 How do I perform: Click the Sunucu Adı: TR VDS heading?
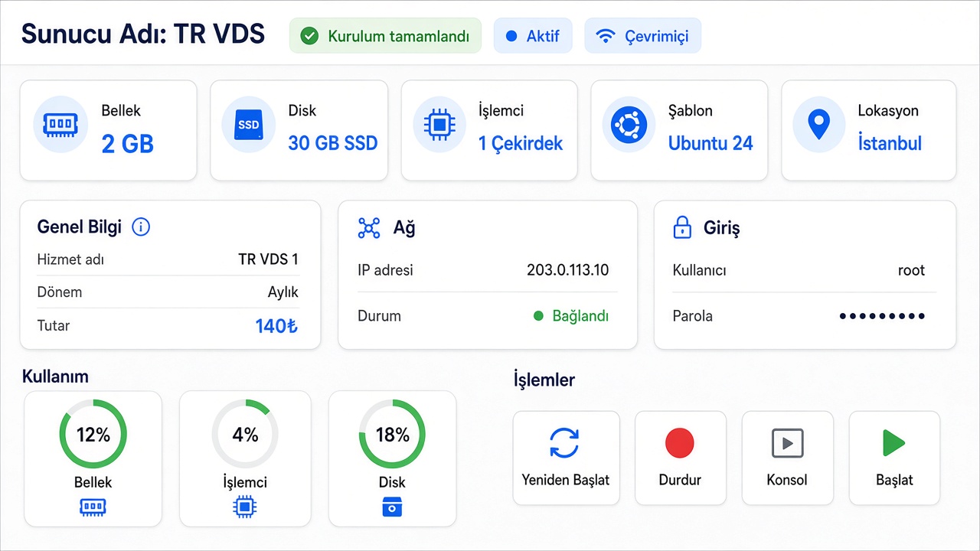tap(143, 34)
